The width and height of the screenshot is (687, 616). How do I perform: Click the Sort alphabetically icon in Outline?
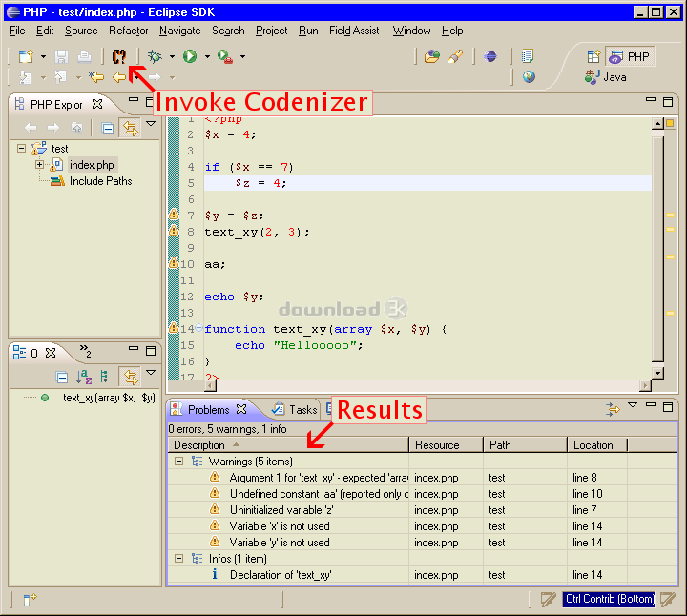(84, 377)
